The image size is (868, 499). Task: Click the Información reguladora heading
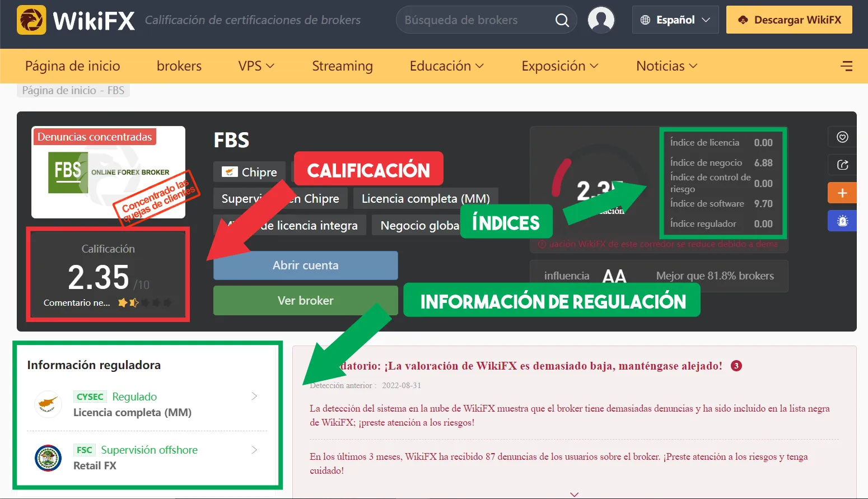(x=94, y=365)
